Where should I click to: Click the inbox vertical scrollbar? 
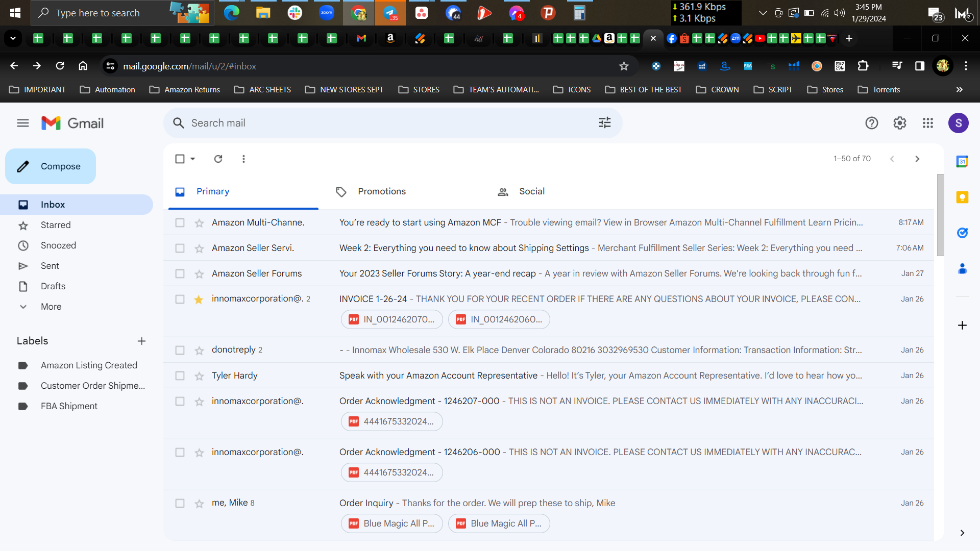(940, 215)
